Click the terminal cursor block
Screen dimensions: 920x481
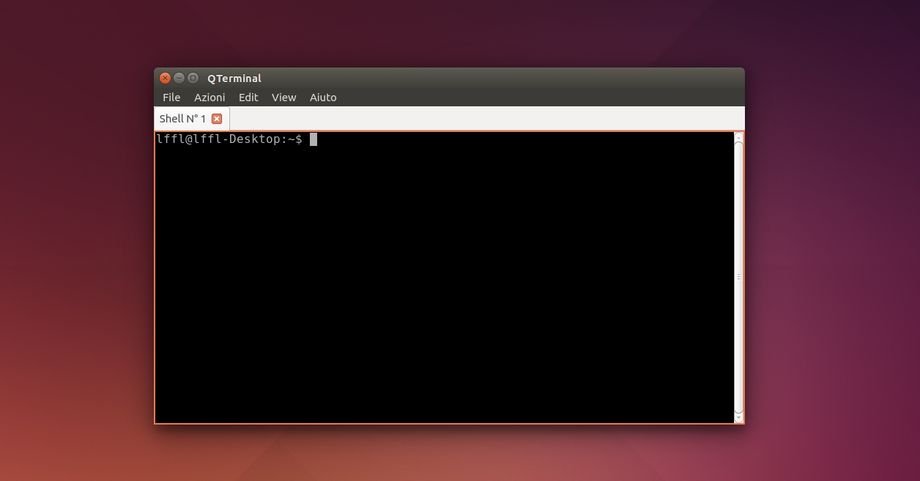(313, 139)
